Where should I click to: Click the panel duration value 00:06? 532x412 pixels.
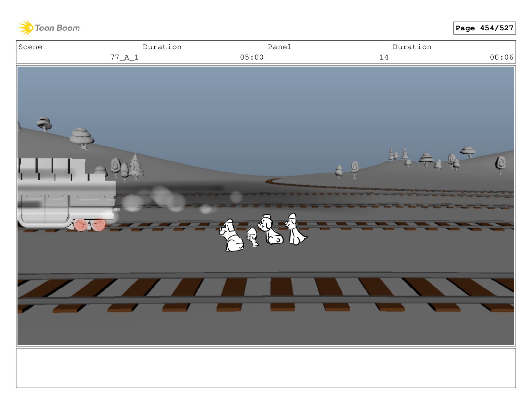pos(501,58)
